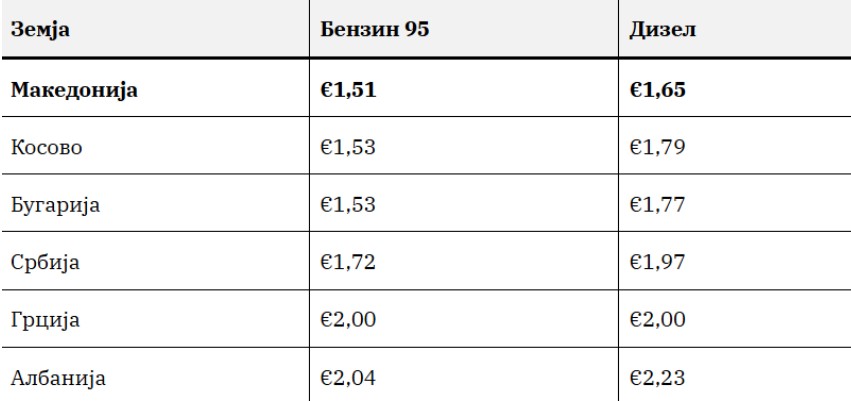The width and height of the screenshot is (851, 401).
Task: Click the Дизел column header
Action: (x=663, y=29)
